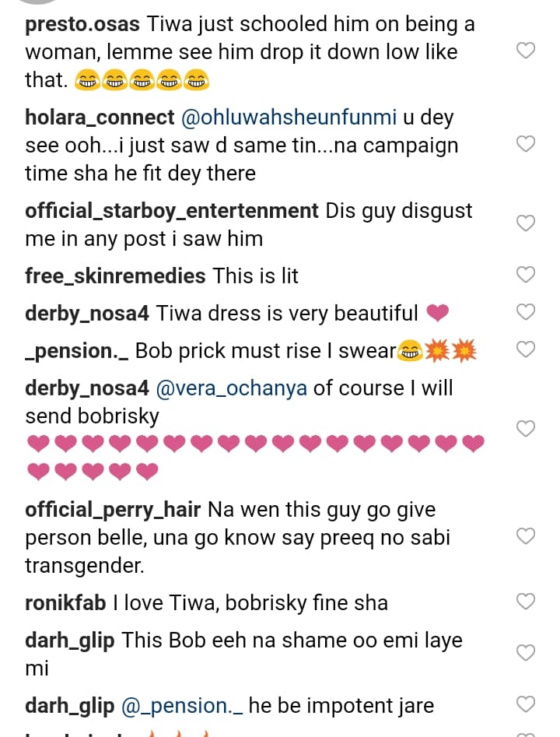
Task: Like the official_starboy_entertenment comment
Action: tap(526, 224)
